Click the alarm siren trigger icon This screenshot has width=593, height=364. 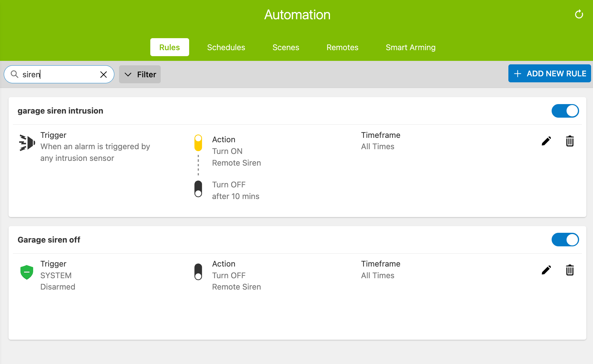[x=27, y=143]
